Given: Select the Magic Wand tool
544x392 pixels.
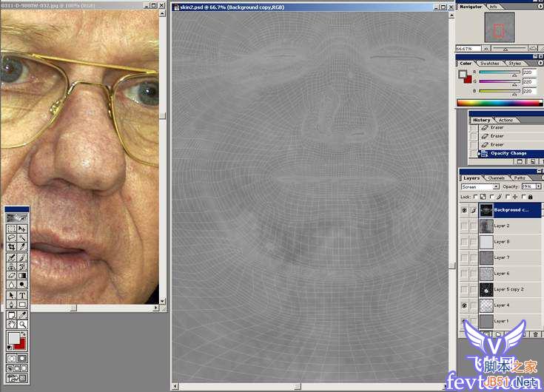Looking at the screenshot, I should pyautogui.click(x=22, y=238).
